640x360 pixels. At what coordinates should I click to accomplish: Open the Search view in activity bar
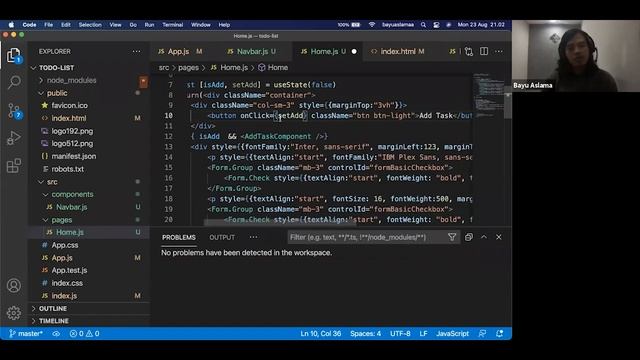(13, 82)
